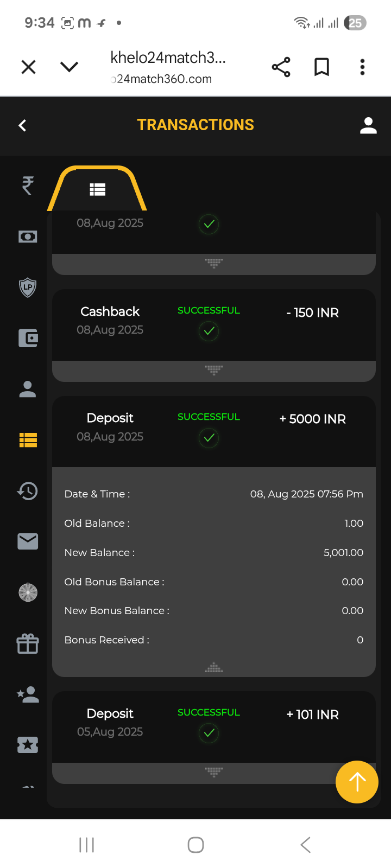Collapse the 5000 INR Deposit details
391x868 pixels.
tap(214, 668)
